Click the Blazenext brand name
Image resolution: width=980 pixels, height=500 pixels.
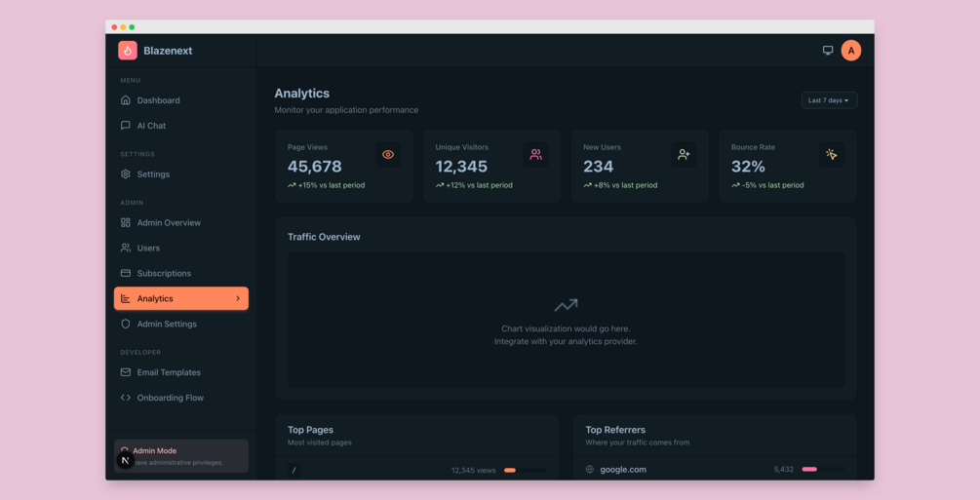168,51
